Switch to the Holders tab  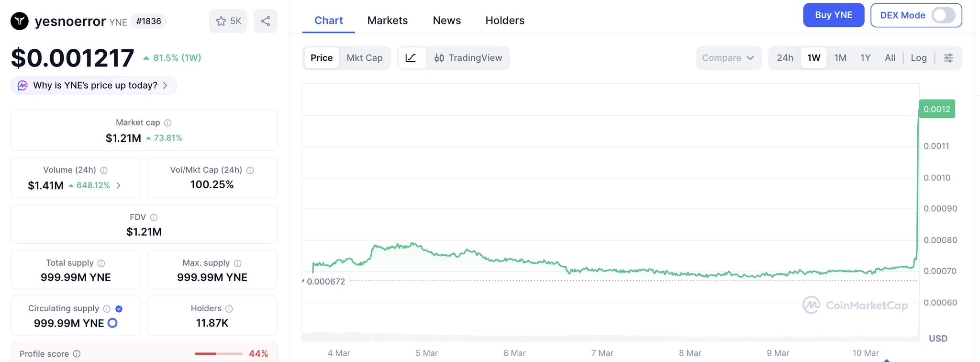click(x=505, y=21)
